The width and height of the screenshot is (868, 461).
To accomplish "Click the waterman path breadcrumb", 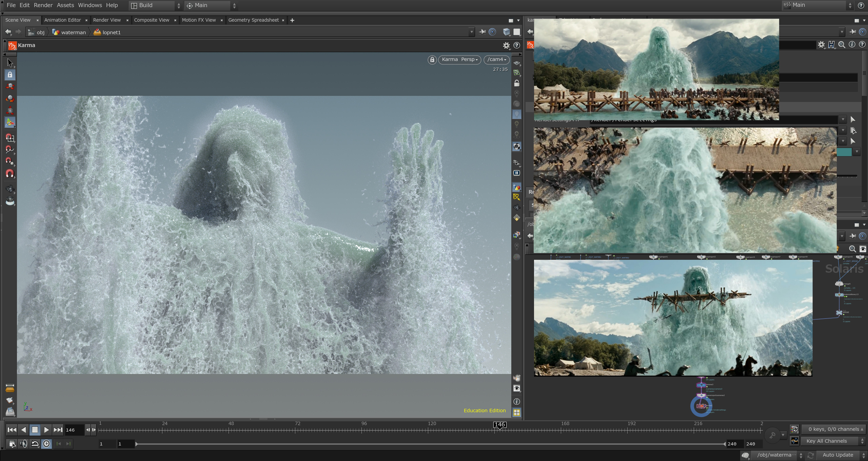I will pos(70,33).
